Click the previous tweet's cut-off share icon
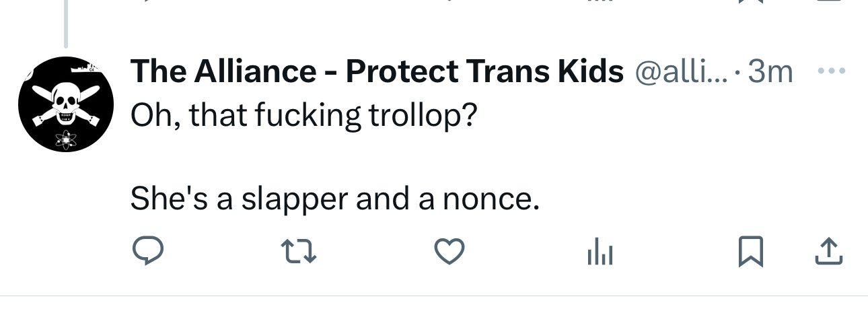 pyautogui.click(x=829, y=1)
